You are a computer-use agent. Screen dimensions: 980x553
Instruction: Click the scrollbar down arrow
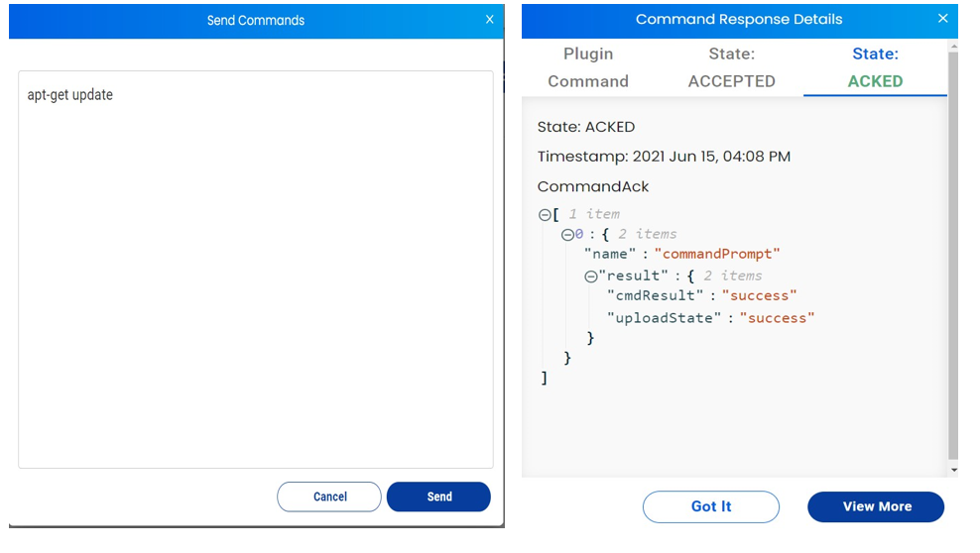coord(954,471)
